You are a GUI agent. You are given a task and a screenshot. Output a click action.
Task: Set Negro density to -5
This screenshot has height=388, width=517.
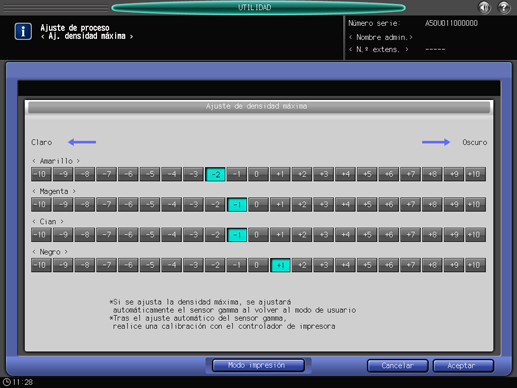tap(150, 265)
